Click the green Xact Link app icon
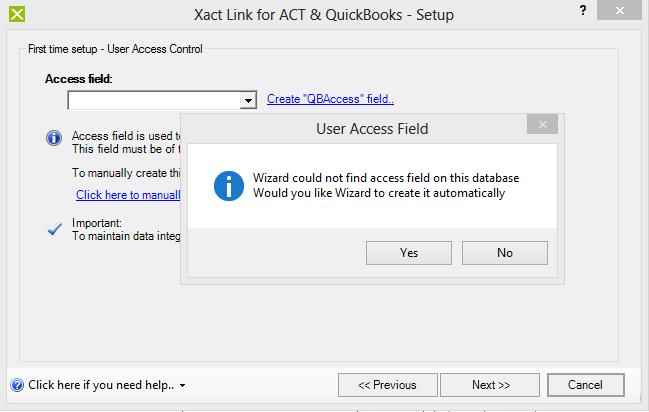Viewport: 649px width, 412px height. coord(17,14)
